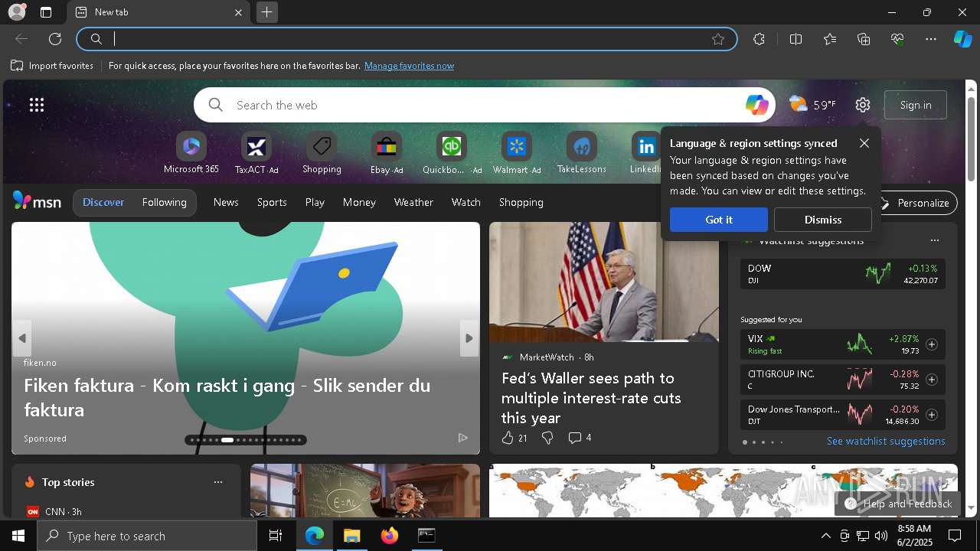
Task: Open the Money menu item
Action: (x=359, y=202)
